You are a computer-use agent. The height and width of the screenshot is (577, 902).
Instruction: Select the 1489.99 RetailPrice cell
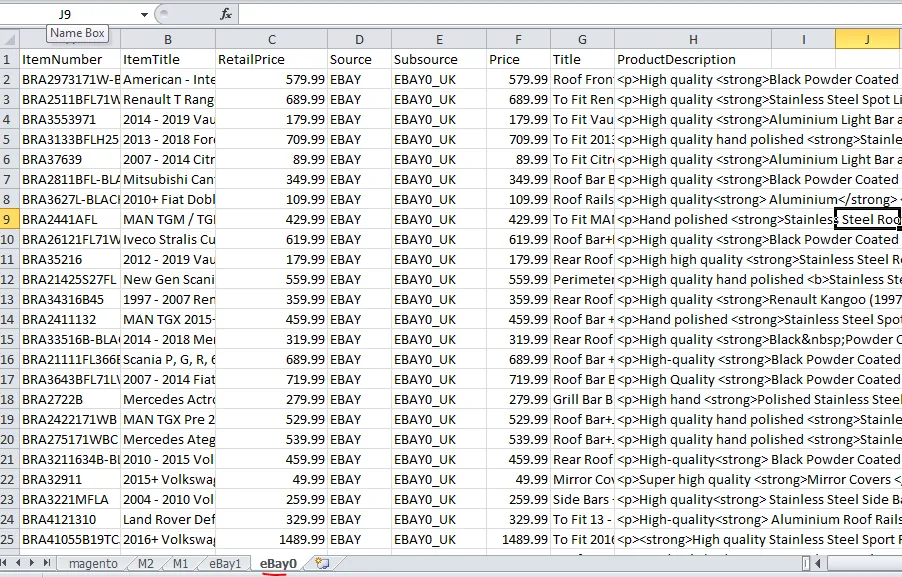click(272, 539)
